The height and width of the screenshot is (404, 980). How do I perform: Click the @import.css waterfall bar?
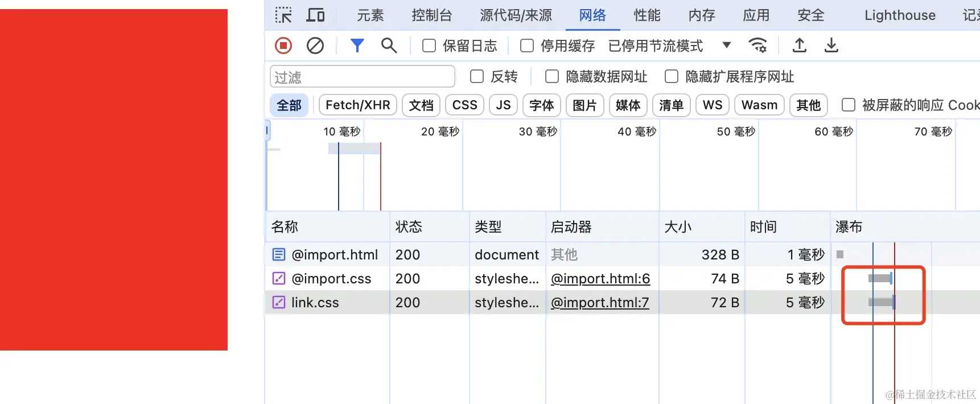point(880,278)
